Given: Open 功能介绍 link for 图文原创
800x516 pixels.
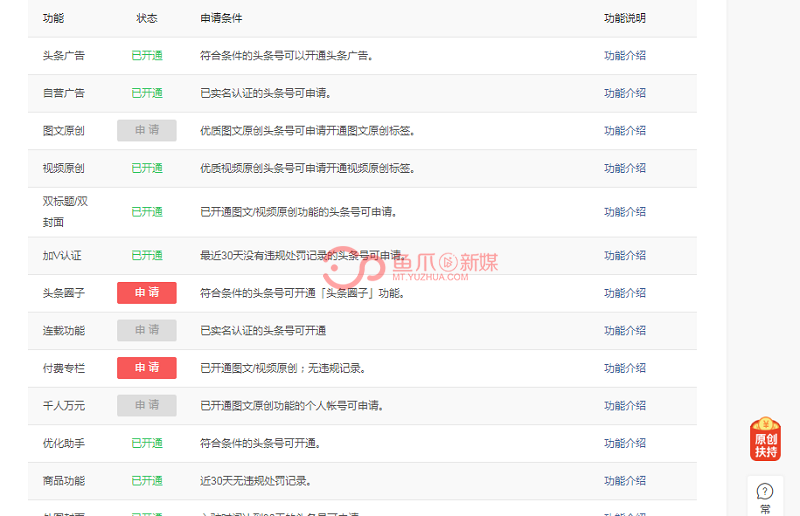Looking at the screenshot, I should 625,131.
